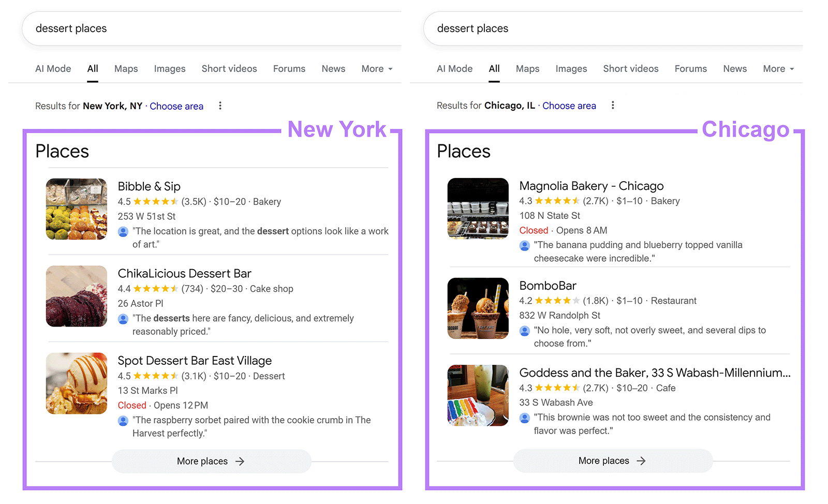This screenshot has height=504, width=828.
Task: Click the reviewer avatar on BomboBar's review
Action: [x=524, y=331]
